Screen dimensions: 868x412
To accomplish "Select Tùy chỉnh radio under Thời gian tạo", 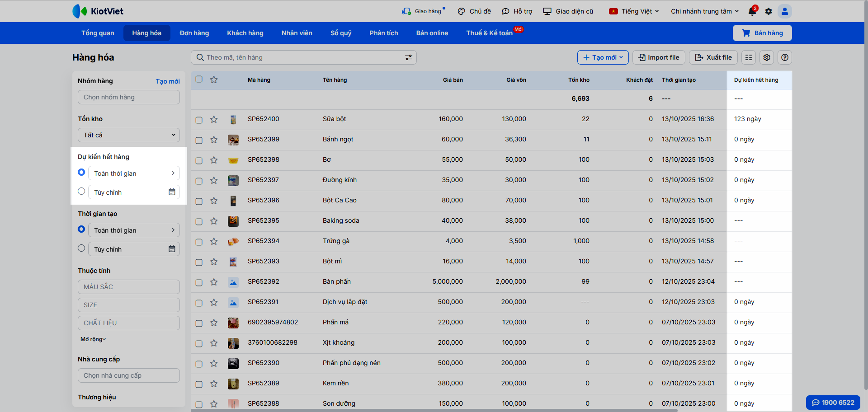I will pos(81,248).
